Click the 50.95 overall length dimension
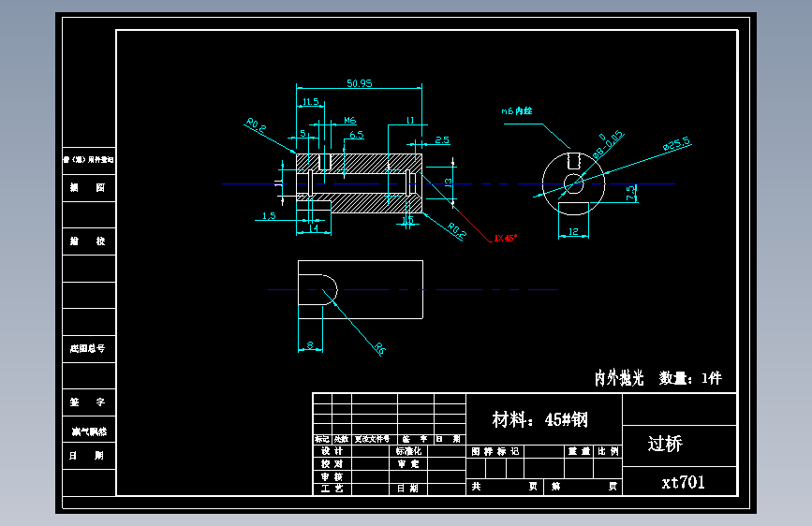812x526 pixels. point(359,83)
